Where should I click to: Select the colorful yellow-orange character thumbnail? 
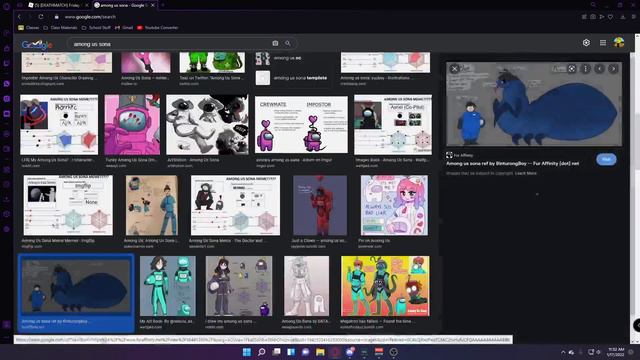pyautogui.click(x=385, y=286)
